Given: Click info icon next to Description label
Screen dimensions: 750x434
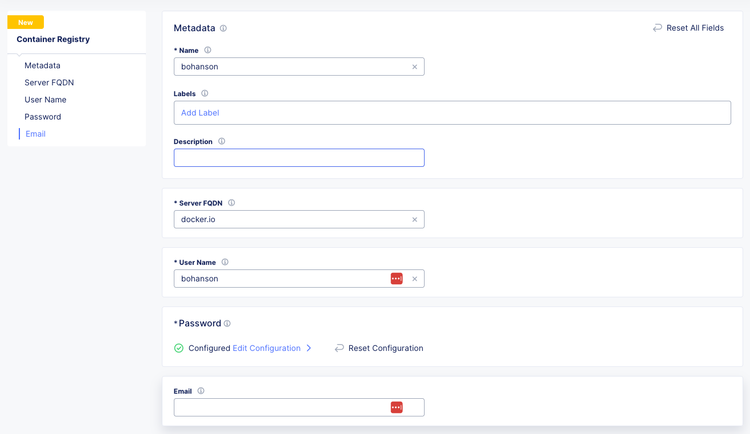Looking at the screenshot, I should click(222, 142).
